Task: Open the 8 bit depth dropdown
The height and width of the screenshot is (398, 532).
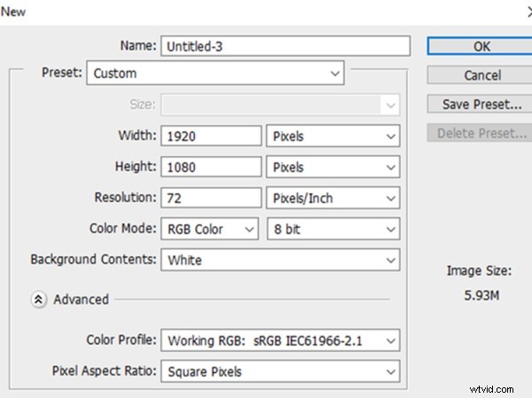Action: (x=332, y=229)
